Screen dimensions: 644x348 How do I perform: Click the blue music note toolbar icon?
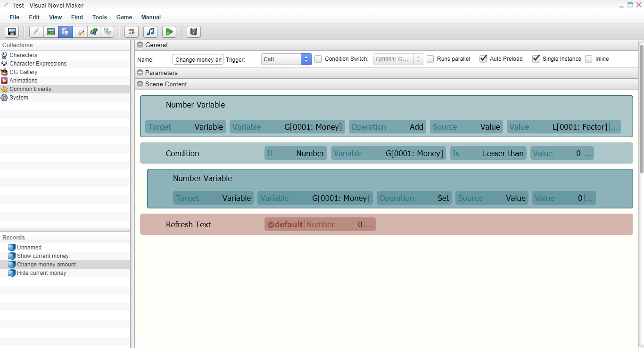[150, 32]
